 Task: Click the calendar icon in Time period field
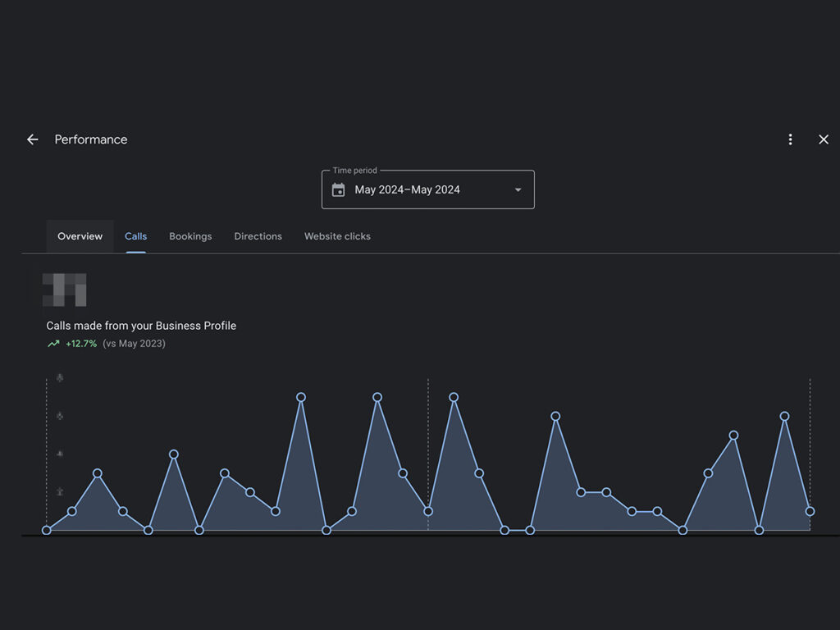click(338, 189)
